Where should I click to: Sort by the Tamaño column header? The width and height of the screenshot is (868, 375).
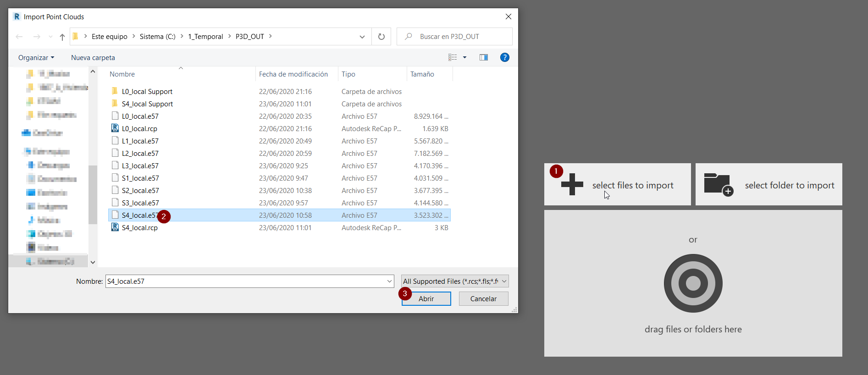point(422,74)
